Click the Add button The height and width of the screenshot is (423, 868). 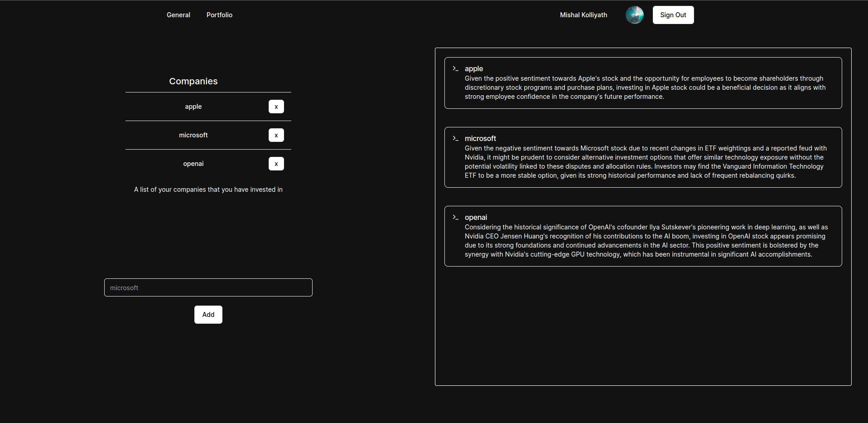(208, 315)
